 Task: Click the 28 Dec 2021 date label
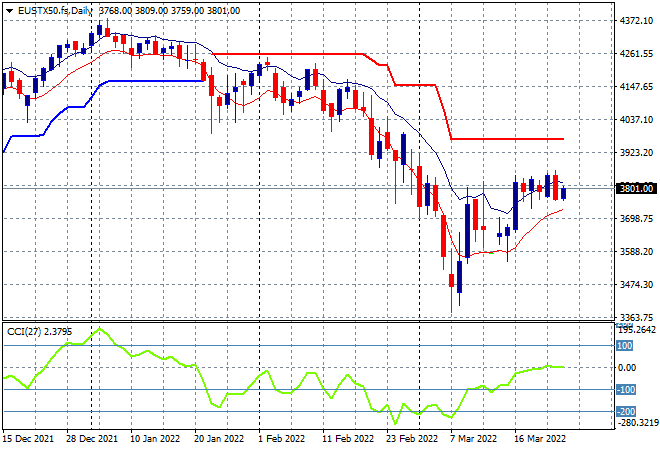tap(92, 439)
